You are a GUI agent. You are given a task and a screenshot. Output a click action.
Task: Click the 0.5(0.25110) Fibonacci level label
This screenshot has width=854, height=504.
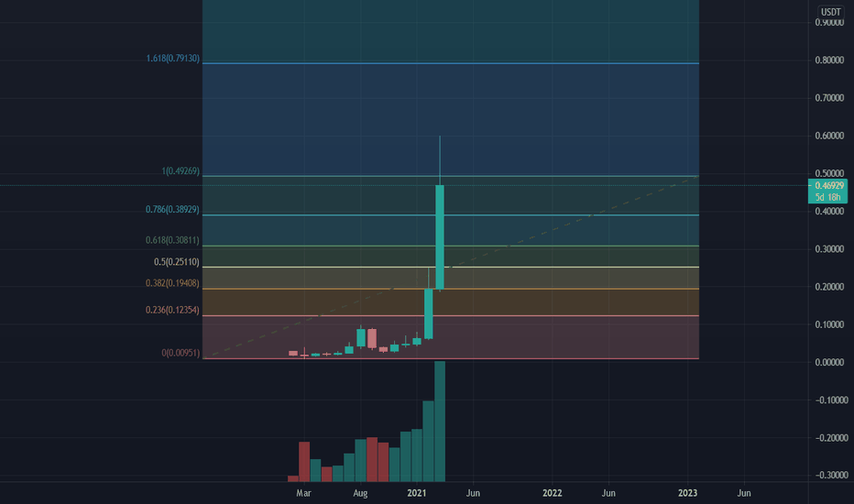tap(177, 262)
